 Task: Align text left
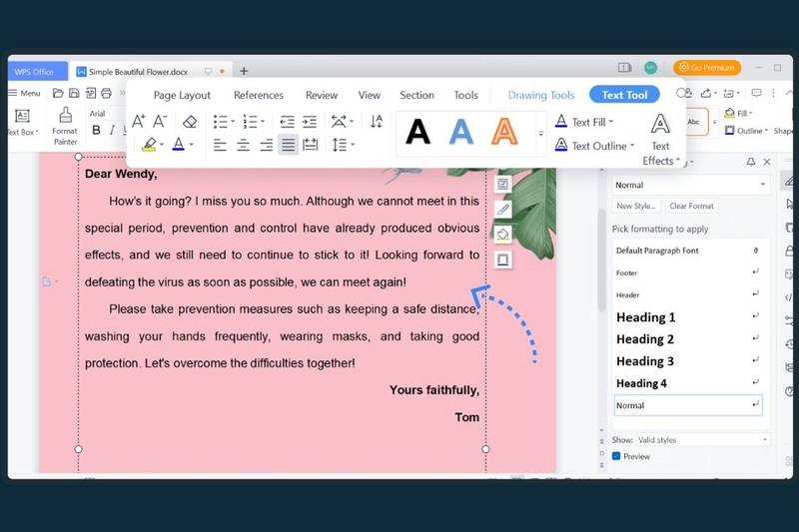[x=220, y=145]
